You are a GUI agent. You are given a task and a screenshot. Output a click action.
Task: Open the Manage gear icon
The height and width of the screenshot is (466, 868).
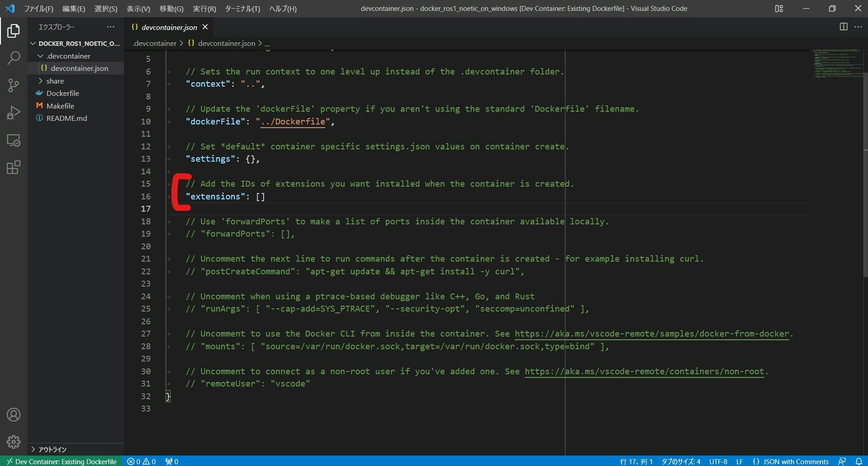pyautogui.click(x=14, y=441)
